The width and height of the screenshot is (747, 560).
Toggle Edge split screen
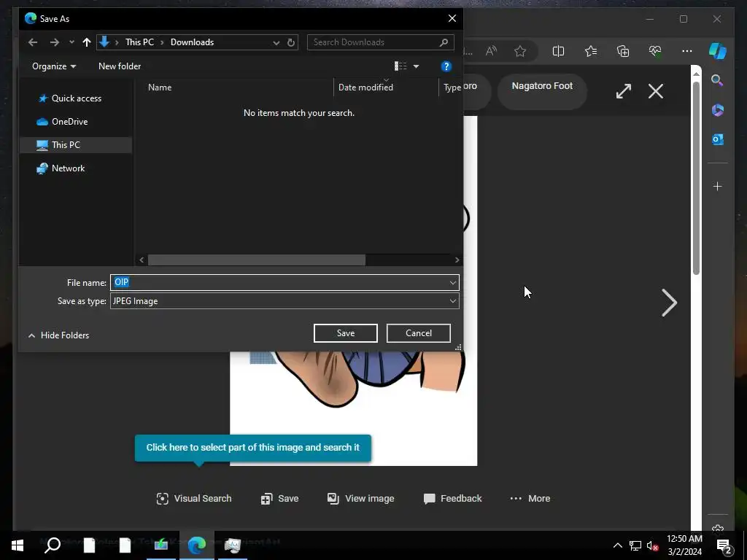click(558, 51)
